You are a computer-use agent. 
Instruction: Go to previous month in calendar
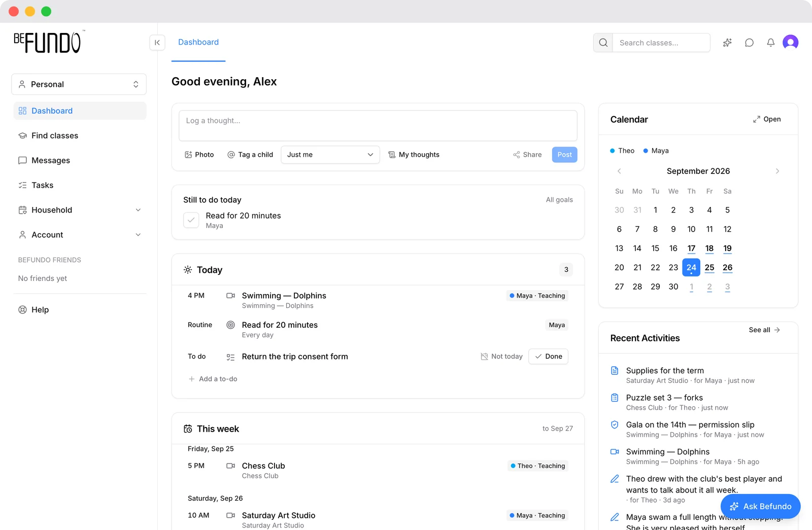tap(619, 171)
